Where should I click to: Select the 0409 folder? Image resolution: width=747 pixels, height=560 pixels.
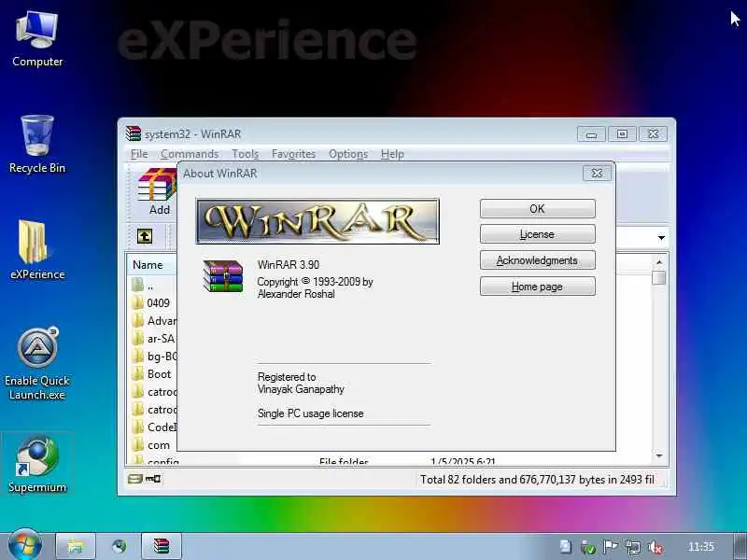pyautogui.click(x=152, y=302)
